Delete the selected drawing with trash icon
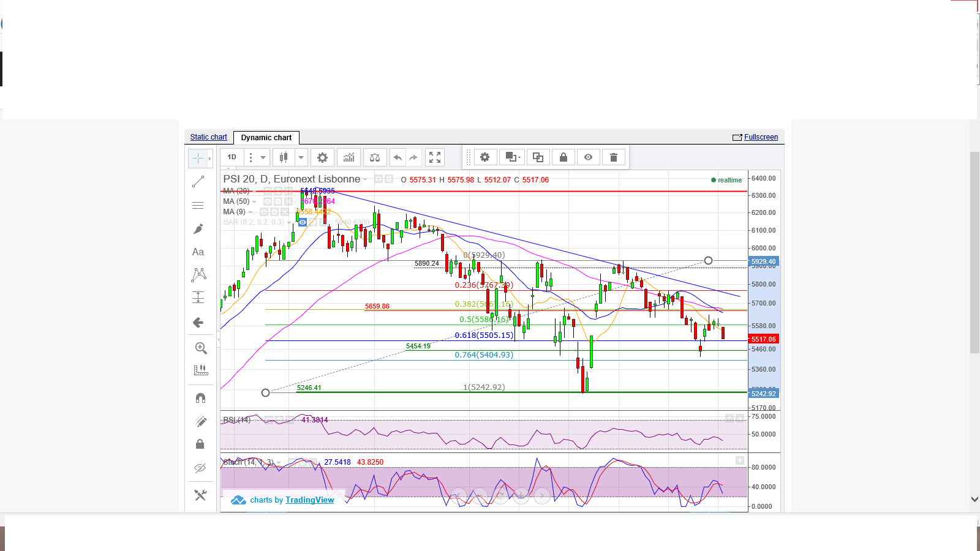The image size is (980, 551). pos(614,157)
